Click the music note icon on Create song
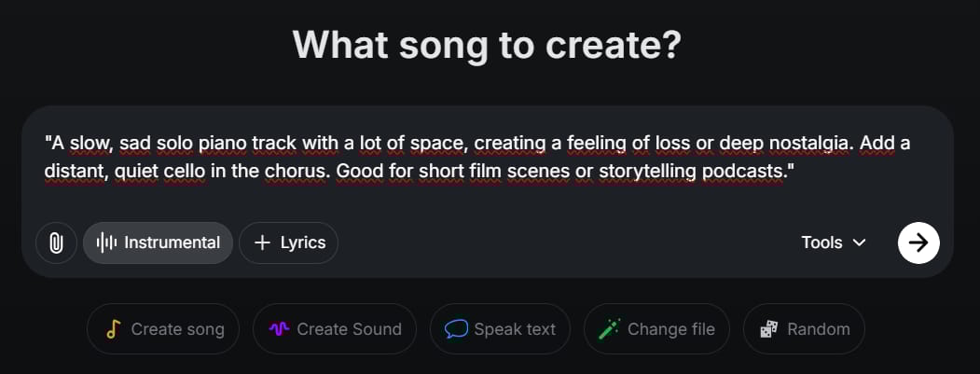This screenshot has height=374, width=980. tap(114, 329)
